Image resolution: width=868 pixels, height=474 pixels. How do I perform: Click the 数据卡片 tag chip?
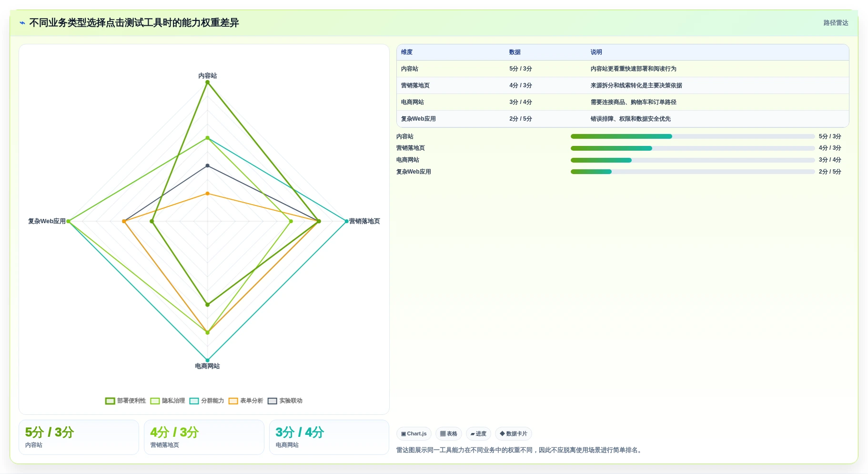(514, 433)
